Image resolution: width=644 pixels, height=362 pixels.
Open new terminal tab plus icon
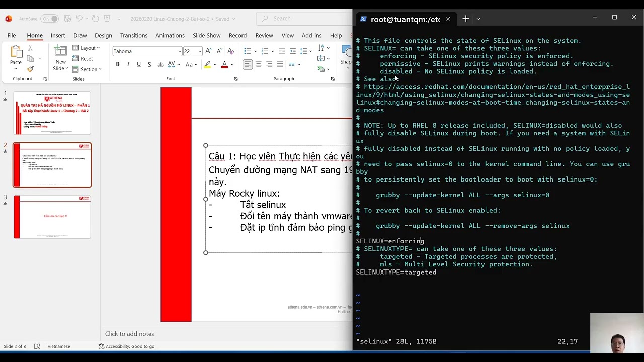465,19
